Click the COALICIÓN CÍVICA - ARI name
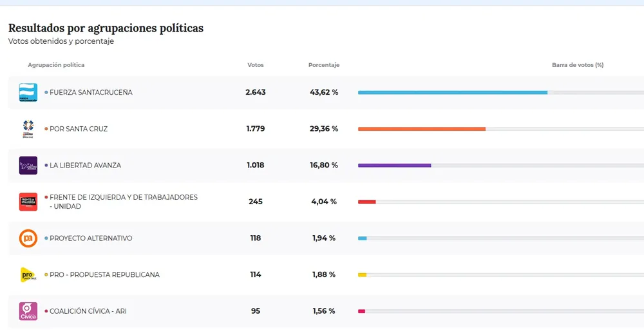Viewport: 644px width, 335px height. click(88, 311)
